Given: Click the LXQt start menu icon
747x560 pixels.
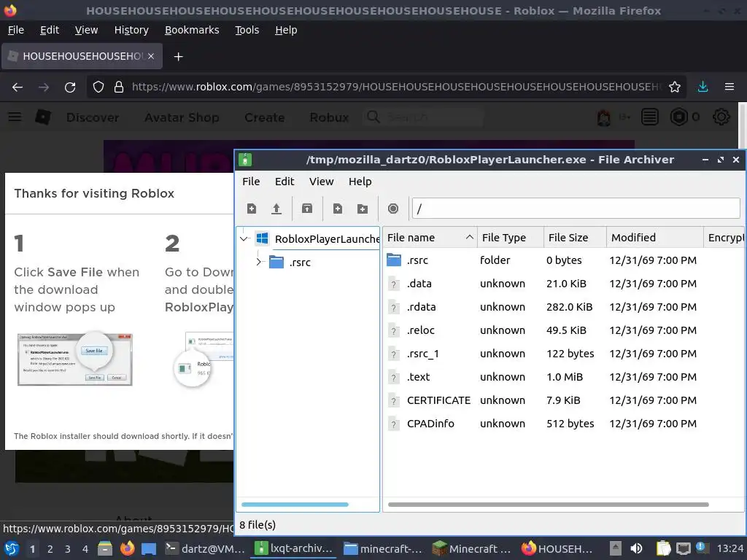Looking at the screenshot, I should coord(12,549).
